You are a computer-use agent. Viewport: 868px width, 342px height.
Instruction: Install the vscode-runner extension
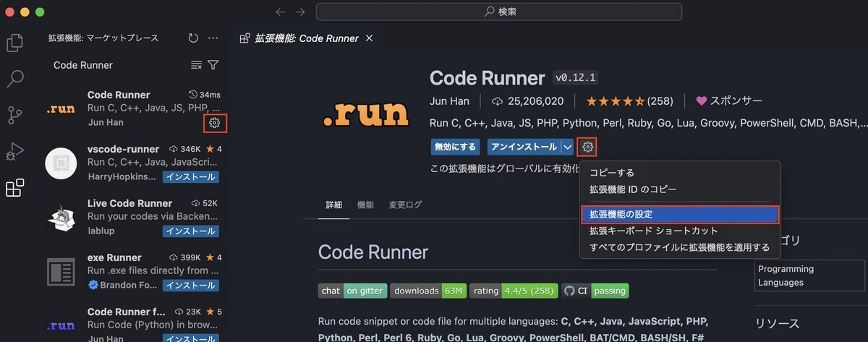click(191, 177)
